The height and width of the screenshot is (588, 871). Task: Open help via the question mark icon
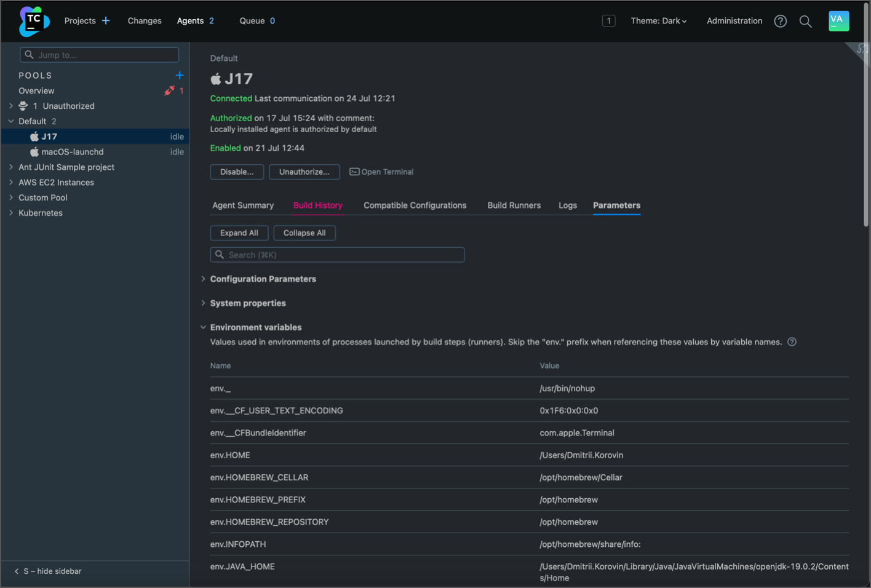tap(780, 21)
